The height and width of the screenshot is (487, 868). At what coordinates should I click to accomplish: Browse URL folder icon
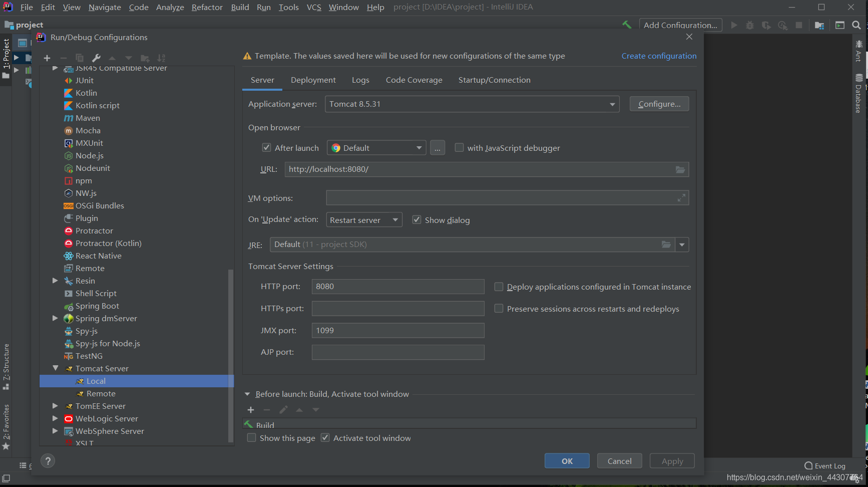click(x=680, y=169)
